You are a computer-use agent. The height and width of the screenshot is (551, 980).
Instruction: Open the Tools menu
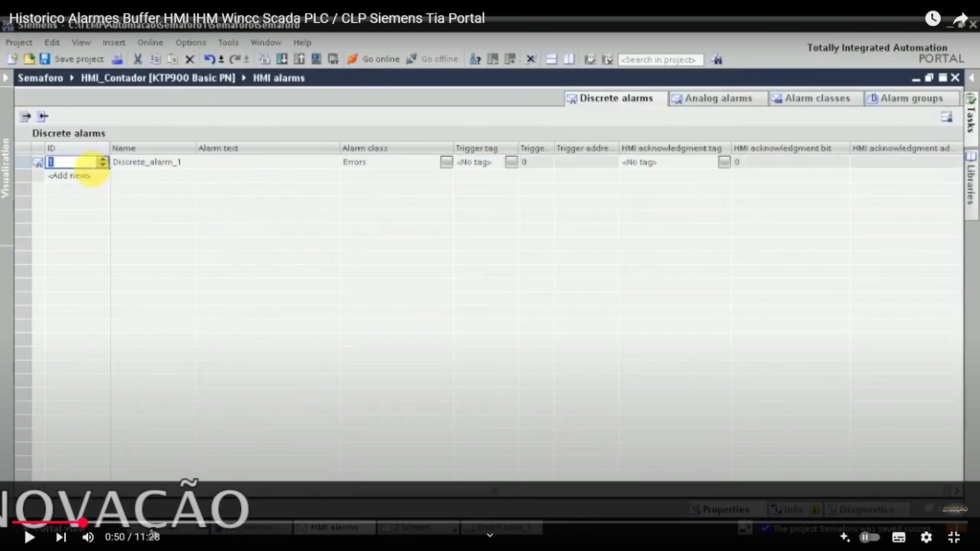pos(228,42)
